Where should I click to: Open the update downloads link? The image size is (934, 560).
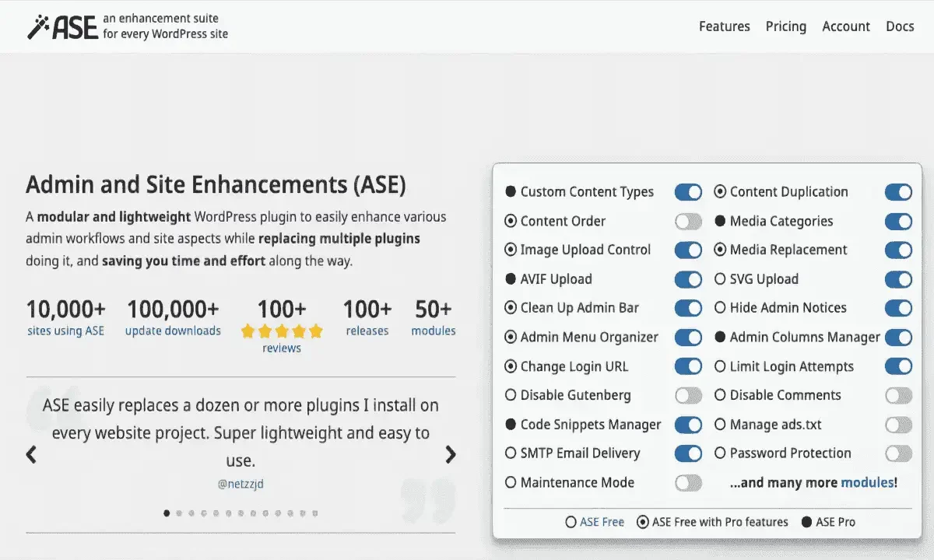tap(173, 331)
